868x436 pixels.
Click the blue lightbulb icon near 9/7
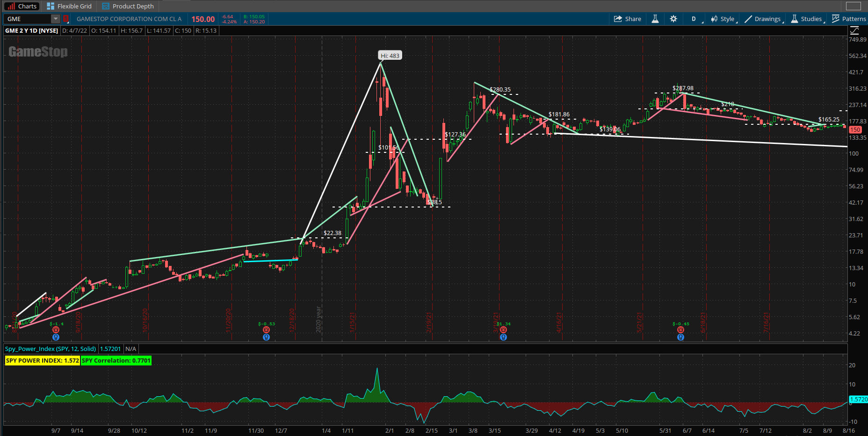coord(56,337)
